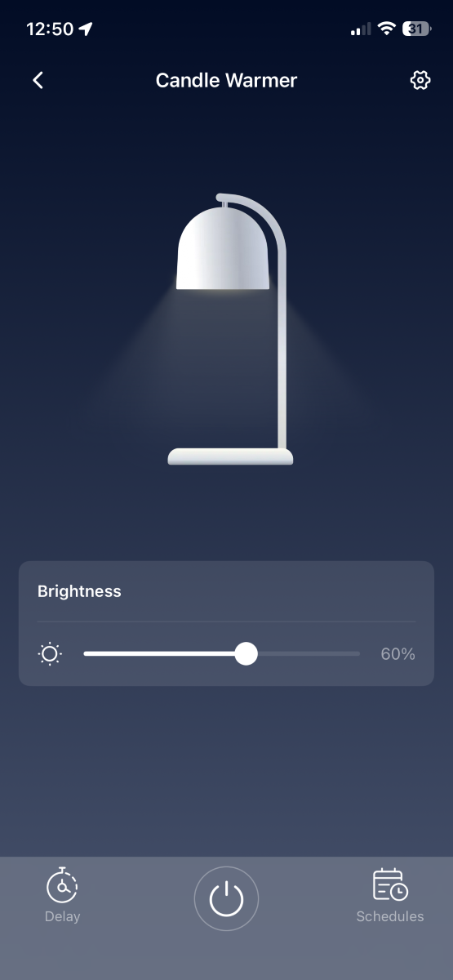453x980 pixels.
Task: Select the Delay label
Action: pos(62,916)
